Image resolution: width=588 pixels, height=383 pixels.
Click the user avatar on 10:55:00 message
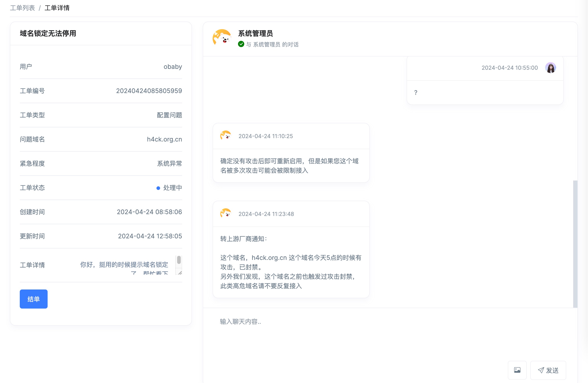550,68
